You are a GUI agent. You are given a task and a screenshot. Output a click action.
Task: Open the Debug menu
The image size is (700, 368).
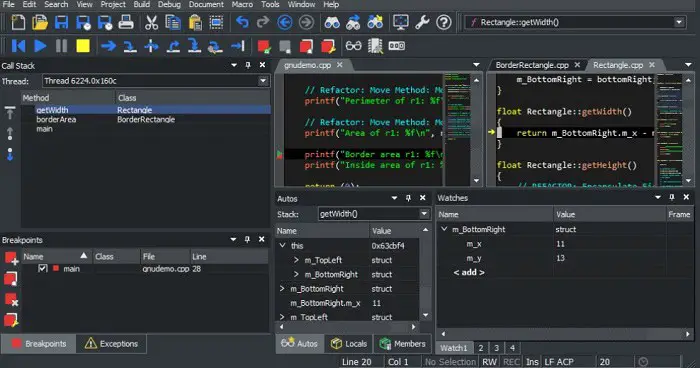[x=169, y=4]
